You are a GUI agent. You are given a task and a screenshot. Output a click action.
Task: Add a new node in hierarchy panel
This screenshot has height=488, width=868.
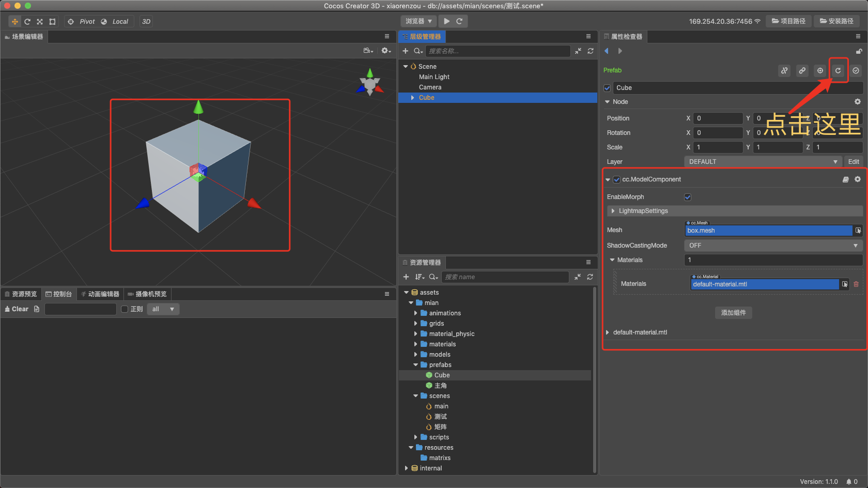click(x=406, y=51)
